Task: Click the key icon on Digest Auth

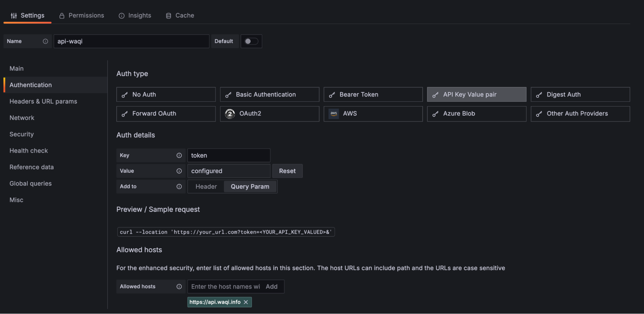Action: coord(539,94)
